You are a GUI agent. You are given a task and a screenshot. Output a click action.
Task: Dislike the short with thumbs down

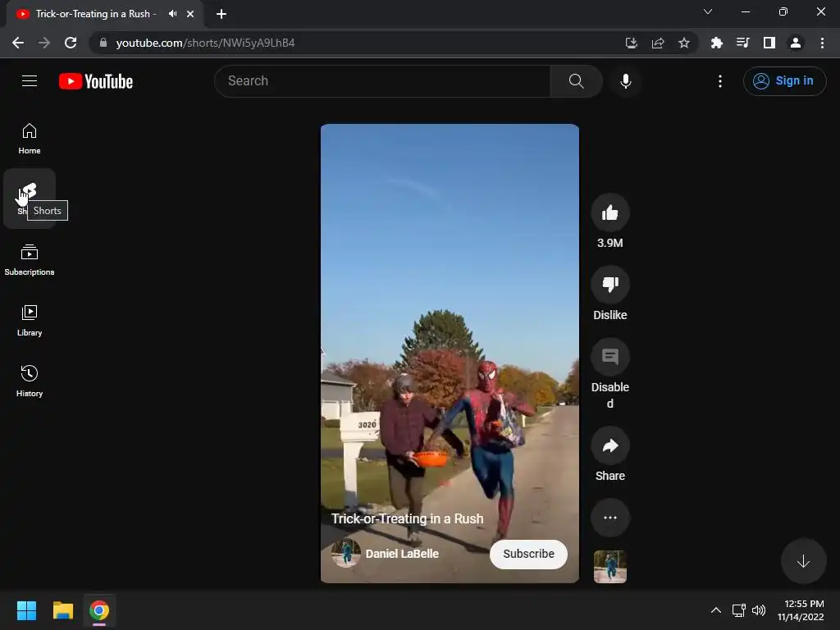pos(610,285)
